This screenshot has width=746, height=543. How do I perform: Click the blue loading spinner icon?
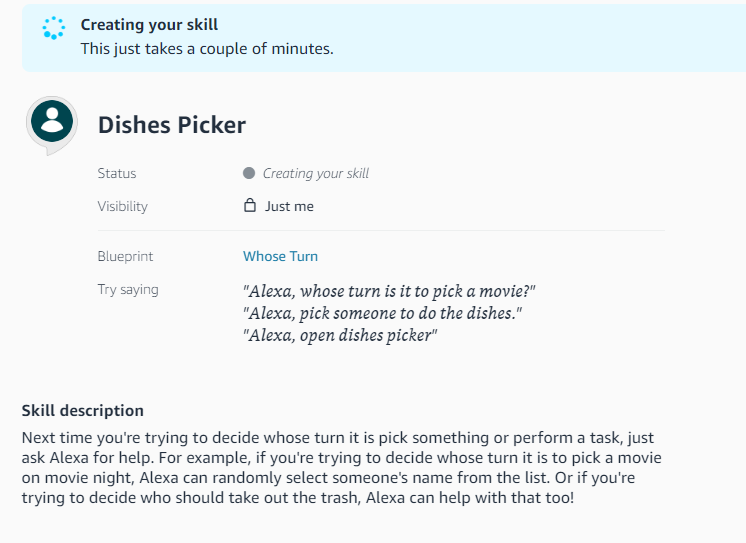tap(53, 29)
